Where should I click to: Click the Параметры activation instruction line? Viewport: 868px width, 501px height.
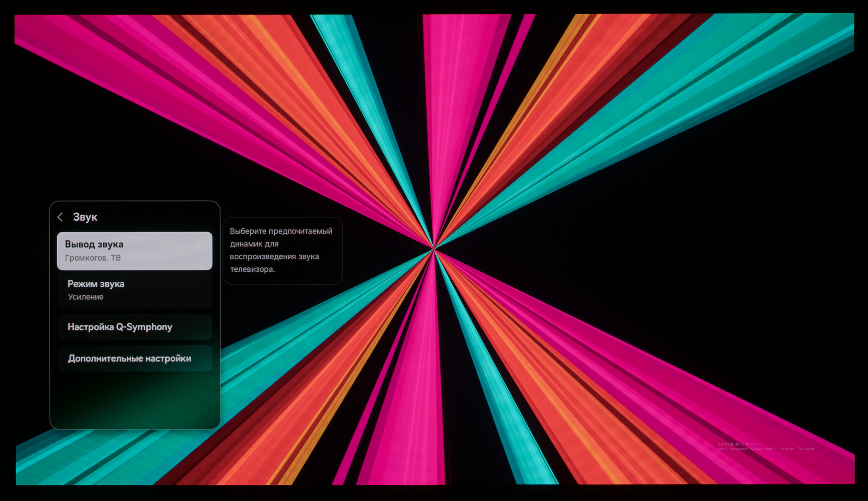[767, 449]
